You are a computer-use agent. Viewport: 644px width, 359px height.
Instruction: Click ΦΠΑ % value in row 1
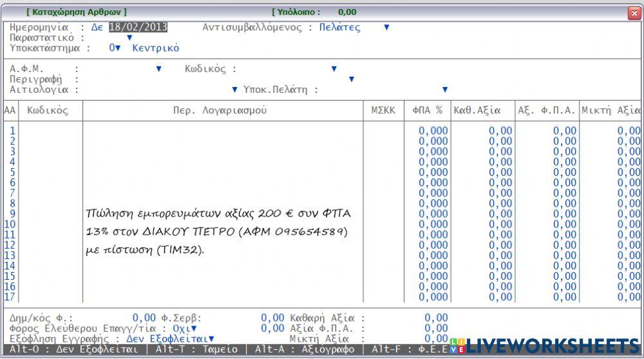(433, 131)
